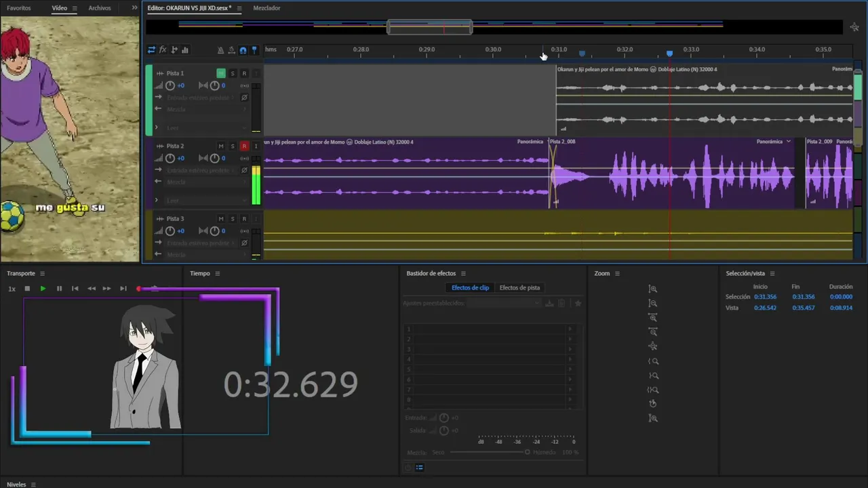
Task: Start playback with green play button
Action: 43,289
